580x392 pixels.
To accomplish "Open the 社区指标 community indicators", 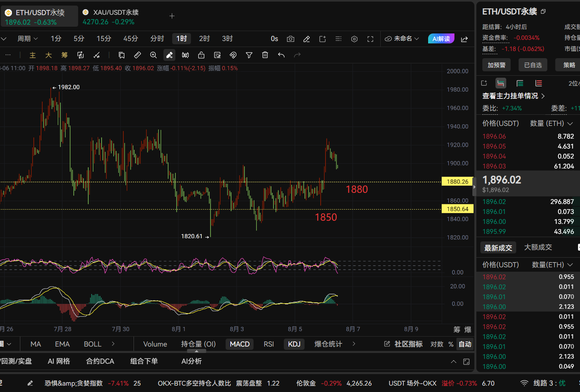I will [x=403, y=344].
